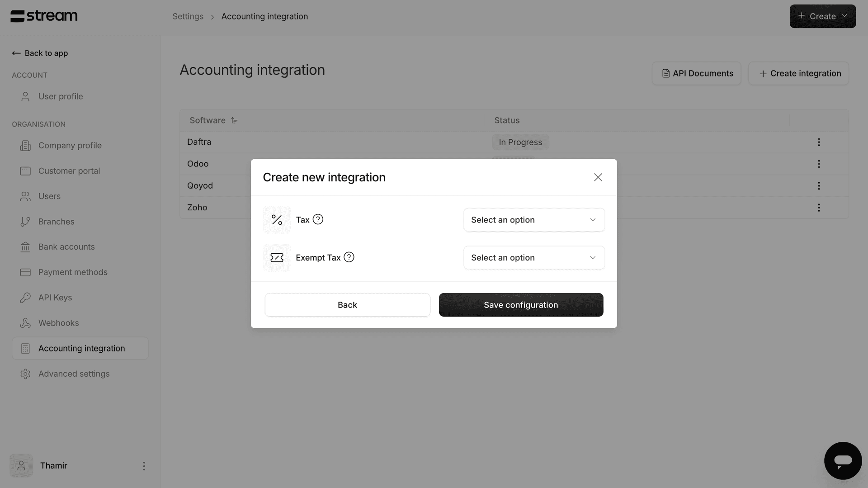
Task: Click the Stream logo
Action: tap(44, 16)
